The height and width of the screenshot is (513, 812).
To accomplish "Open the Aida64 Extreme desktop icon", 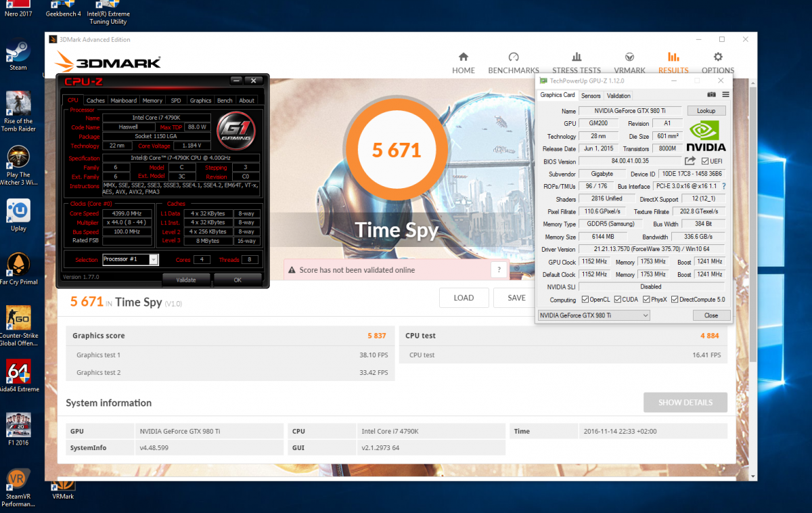I will [18, 376].
